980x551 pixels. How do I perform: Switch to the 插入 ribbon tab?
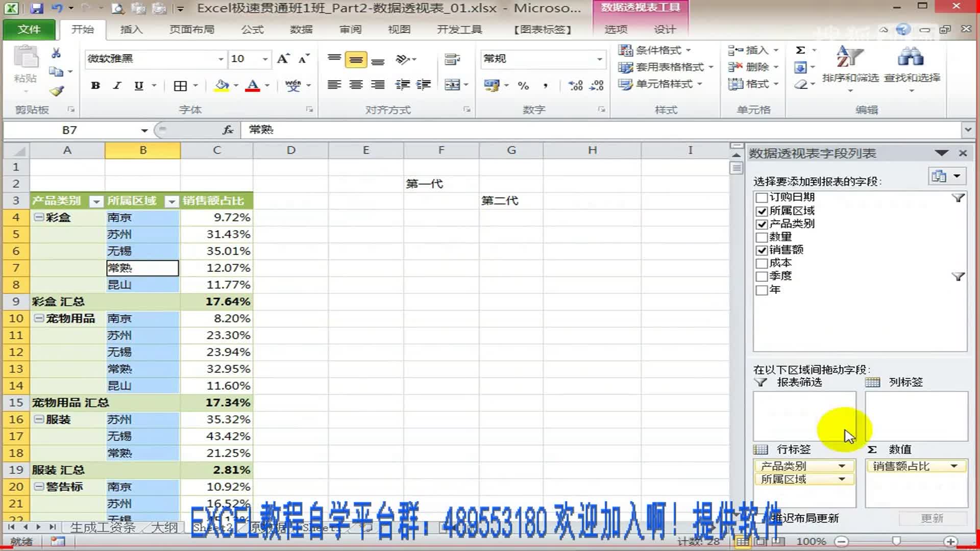[x=131, y=30]
